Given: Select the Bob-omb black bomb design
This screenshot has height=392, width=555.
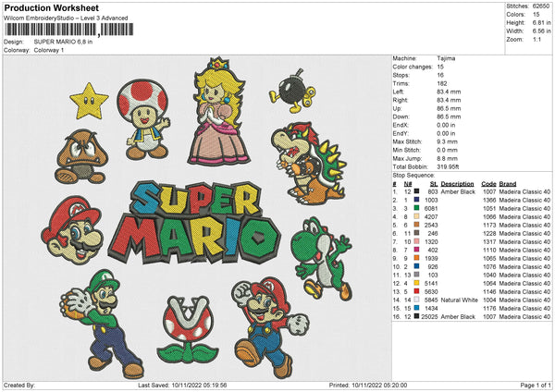Looking at the screenshot, I should coord(292,91).
